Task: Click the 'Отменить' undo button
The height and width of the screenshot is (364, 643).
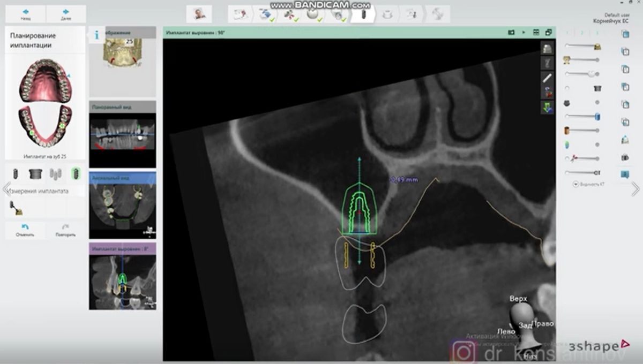Action: point(24,230)
